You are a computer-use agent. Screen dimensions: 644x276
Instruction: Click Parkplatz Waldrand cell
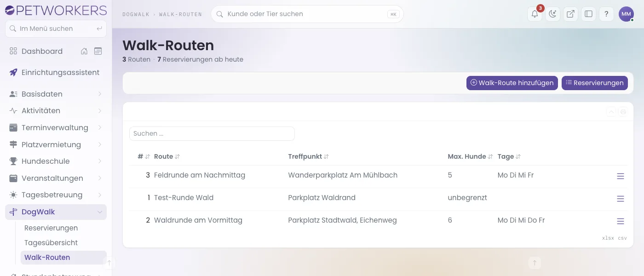(322, 198)
